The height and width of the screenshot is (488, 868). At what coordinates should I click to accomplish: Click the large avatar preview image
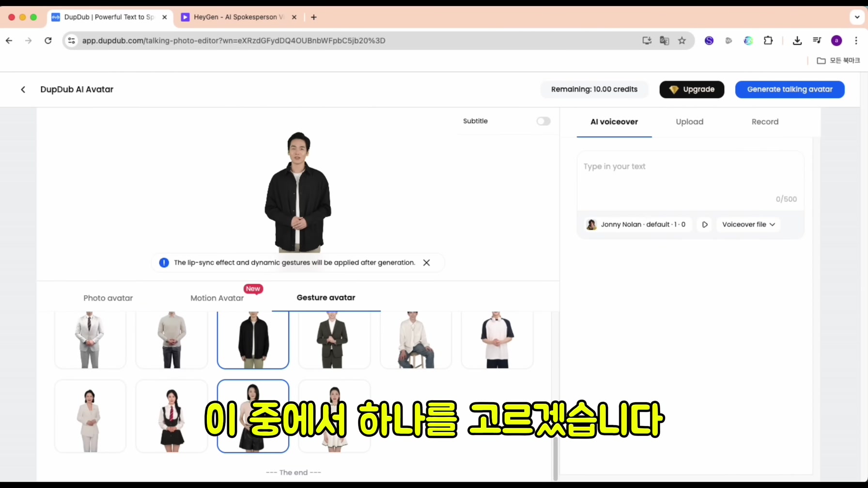pos(298,192)
